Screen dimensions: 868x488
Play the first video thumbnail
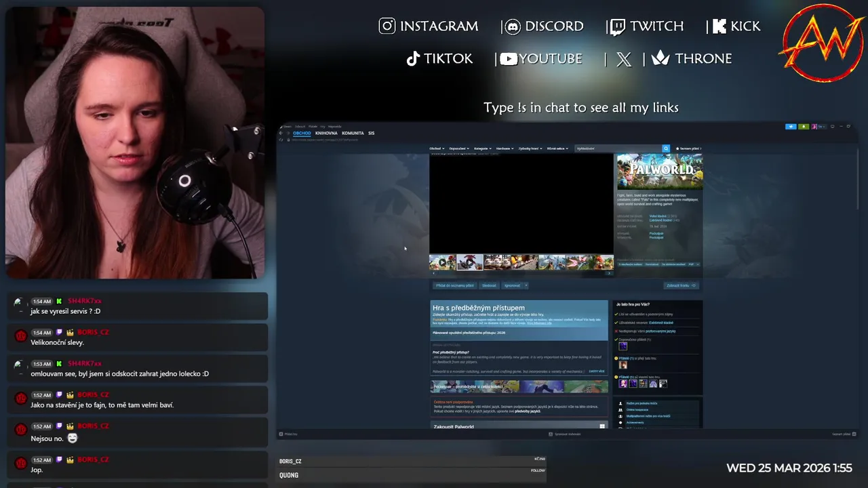pyautogui.click(x=443, y=262)
